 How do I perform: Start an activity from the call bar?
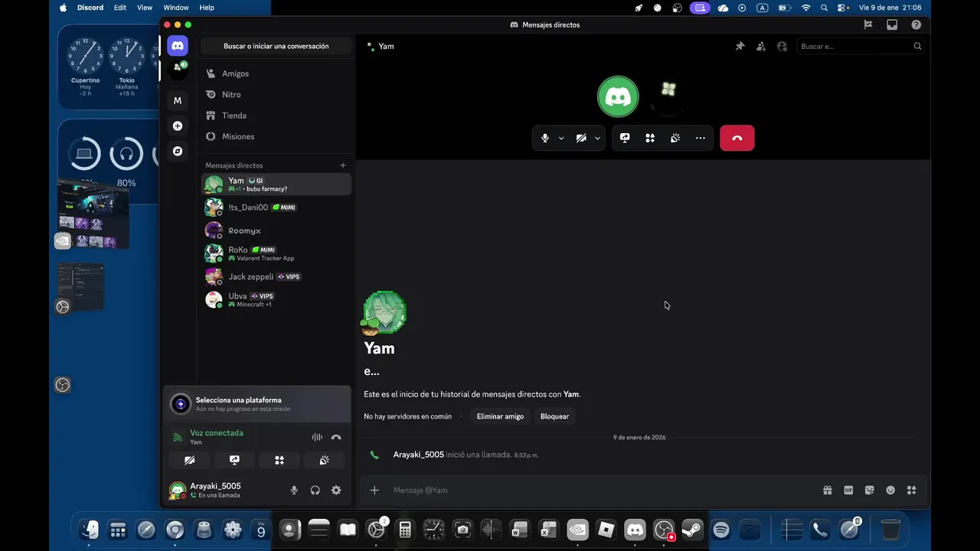coord(650,138)
